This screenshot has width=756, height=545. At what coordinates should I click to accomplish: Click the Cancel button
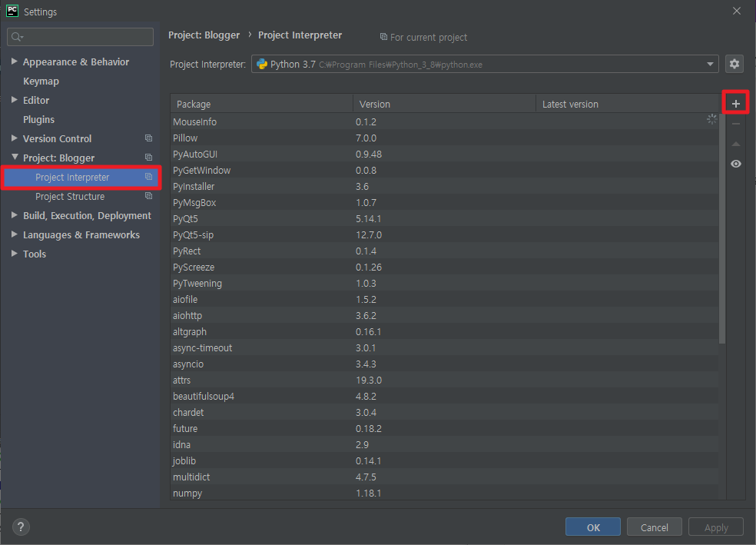655,527
